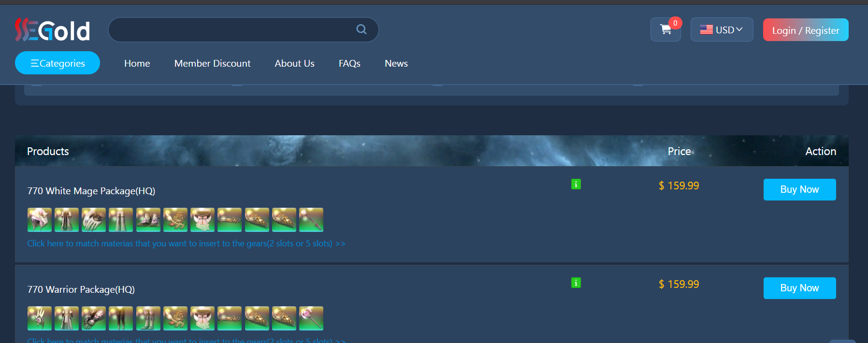Click the search magnifier icon

(362, 29)
